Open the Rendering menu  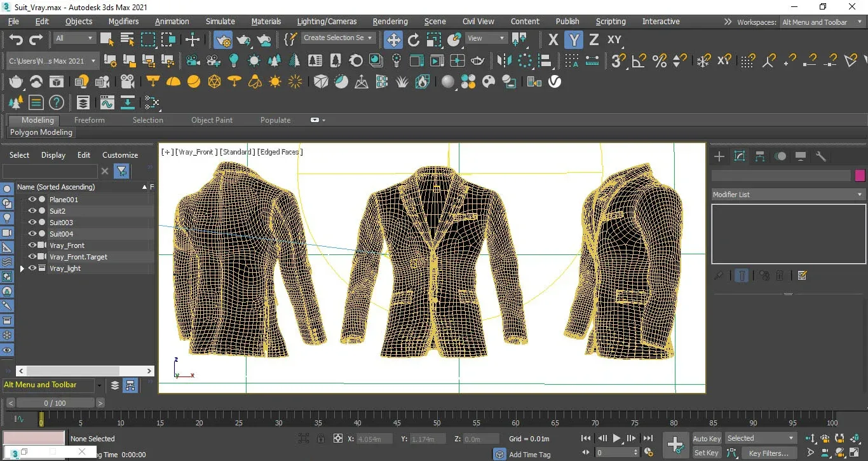tap(390, 22)
